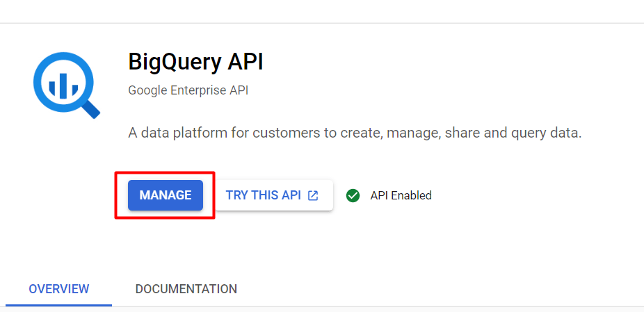Click the BigQuery magnifier logo
The image size is (644, 312).
coord(67,85)
